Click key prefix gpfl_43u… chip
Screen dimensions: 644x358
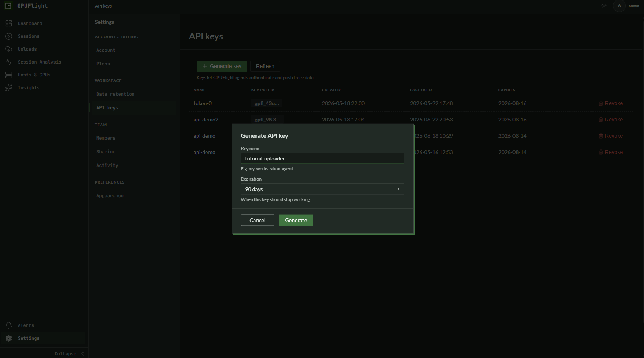(x=267, y=103)
